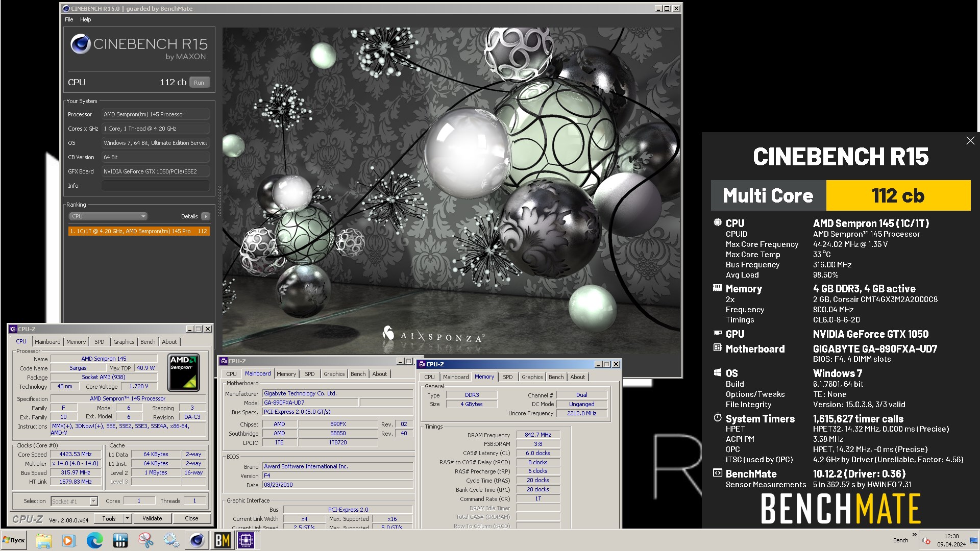Click the 112 cb Multi Core score

pos(898,195)
